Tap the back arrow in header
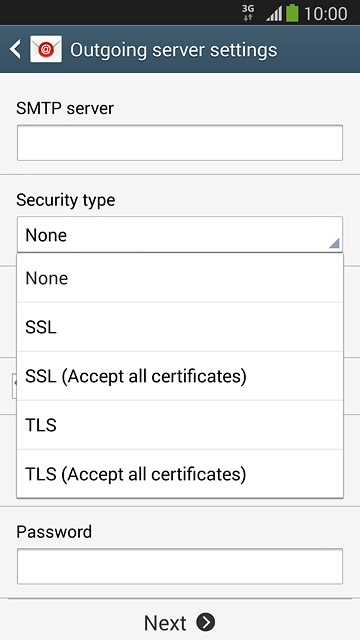This screenshot has width=360, height=640. 16,49
